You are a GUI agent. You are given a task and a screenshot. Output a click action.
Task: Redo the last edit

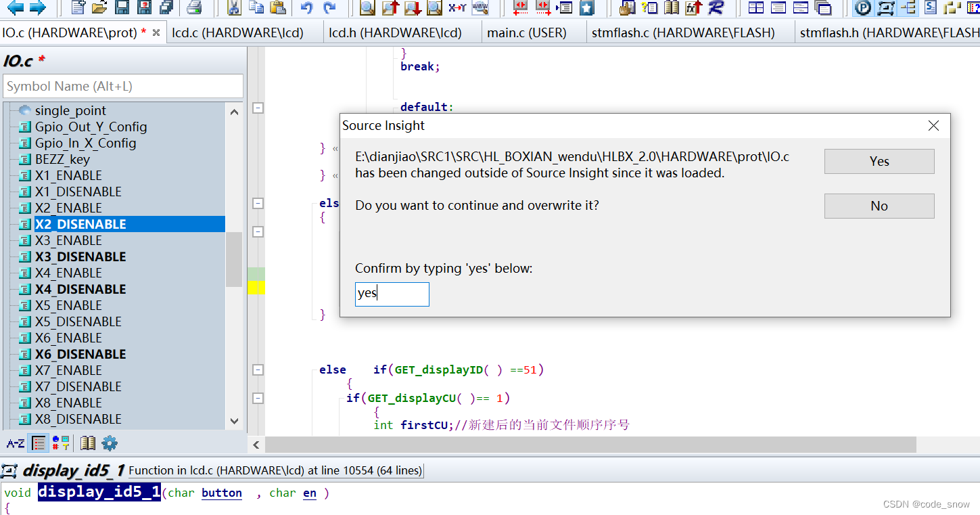329,7
